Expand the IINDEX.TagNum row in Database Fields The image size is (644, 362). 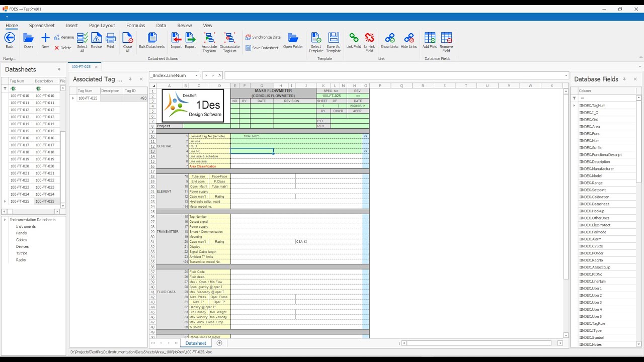point(574,106)
